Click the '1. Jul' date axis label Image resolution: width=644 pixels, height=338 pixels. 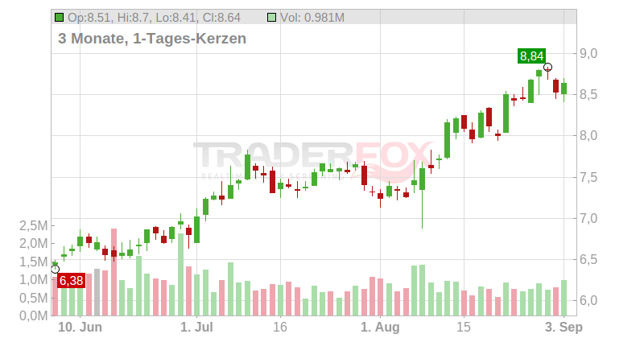196,328
